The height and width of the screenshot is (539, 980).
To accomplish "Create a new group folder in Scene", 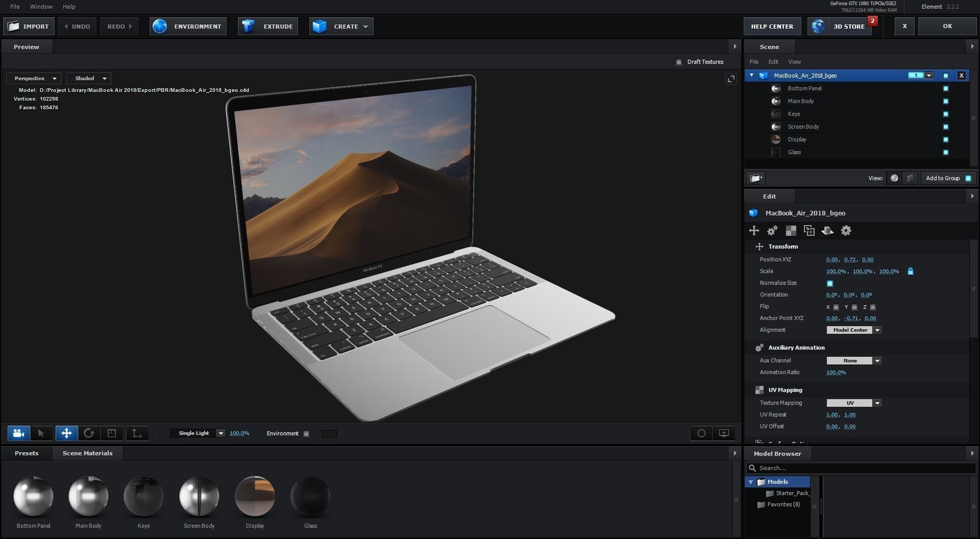I will (756, 178).
